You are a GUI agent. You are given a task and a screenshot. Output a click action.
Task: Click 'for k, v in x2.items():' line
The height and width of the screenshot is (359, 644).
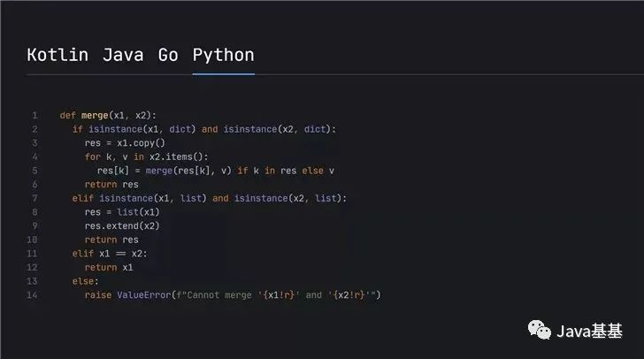click(146, 157)
